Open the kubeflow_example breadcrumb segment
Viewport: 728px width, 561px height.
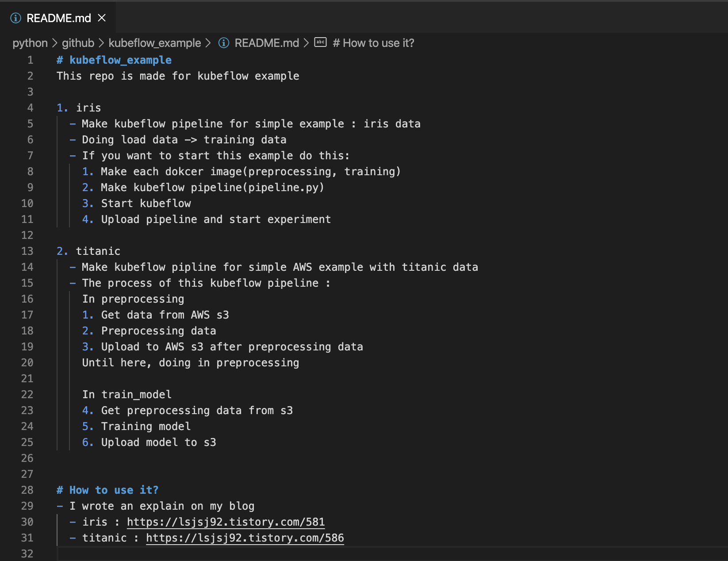[155, 43]
